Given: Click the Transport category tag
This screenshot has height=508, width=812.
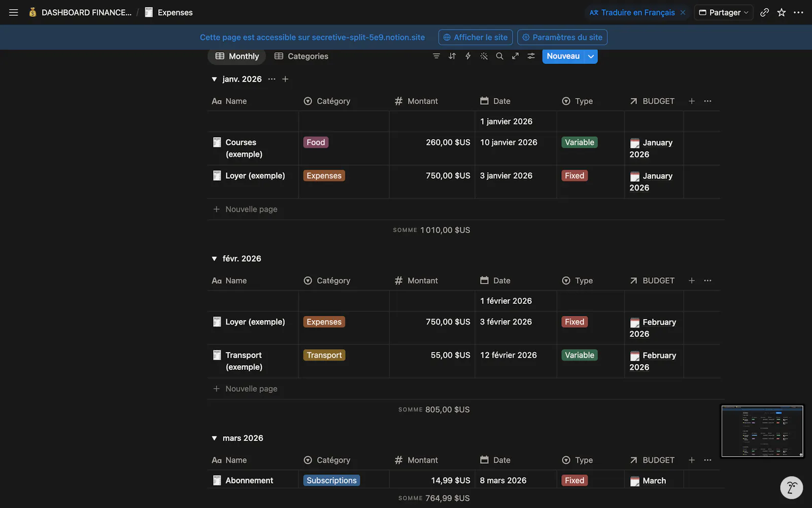Looking at the screenshot, I should click(324, 355).
